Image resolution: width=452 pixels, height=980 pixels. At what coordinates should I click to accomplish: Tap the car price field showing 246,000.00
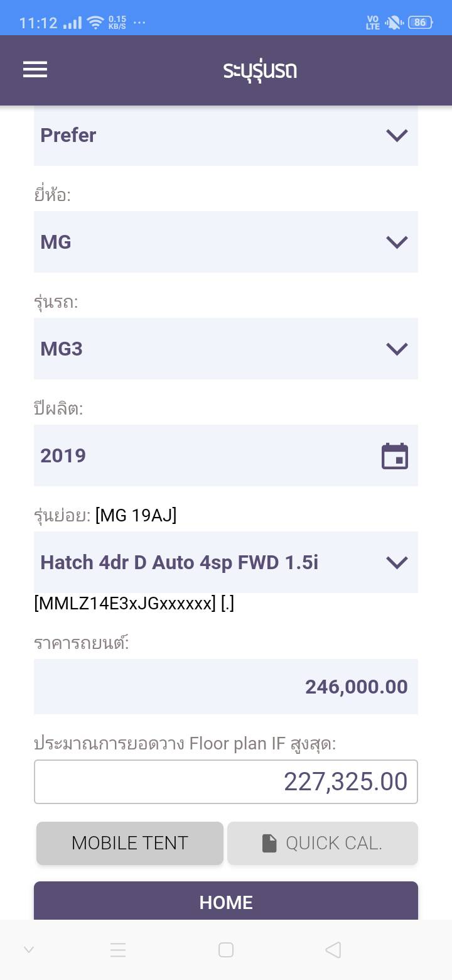(226, 687)
